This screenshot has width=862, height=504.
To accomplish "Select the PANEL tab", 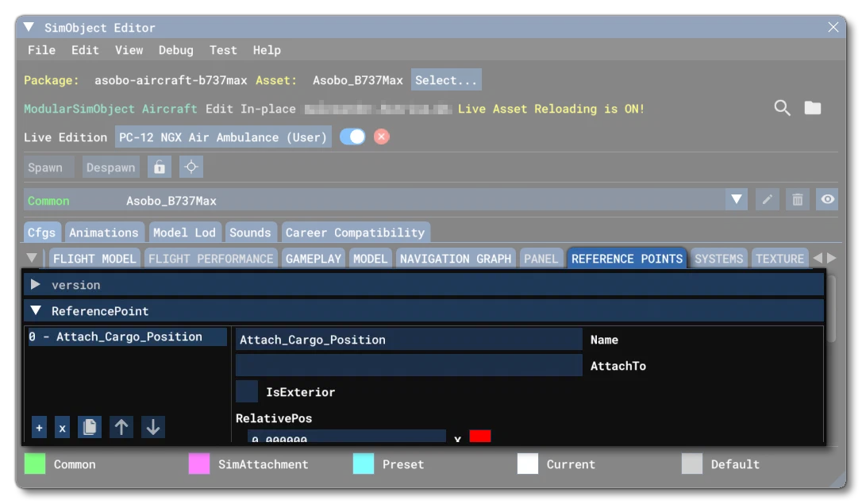I will 541,258.
